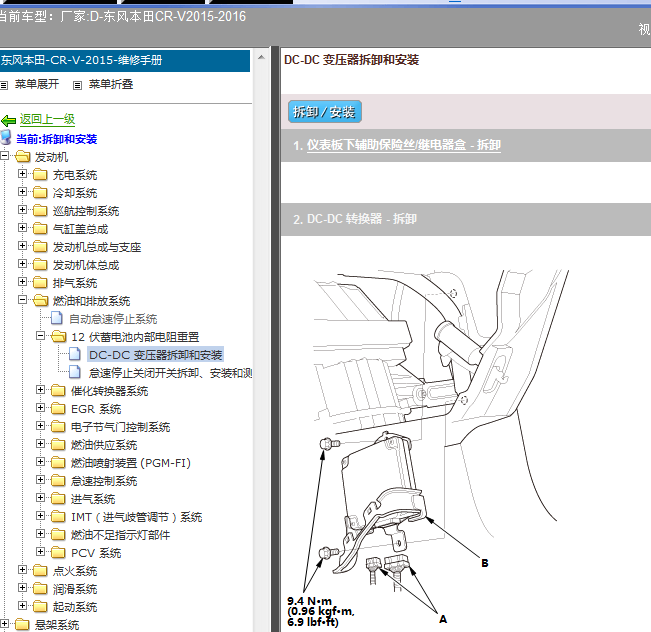Screen dimensions: 651x632
Task: Collapse the 燃油和排放系统 node
Action: click(22, 299)
